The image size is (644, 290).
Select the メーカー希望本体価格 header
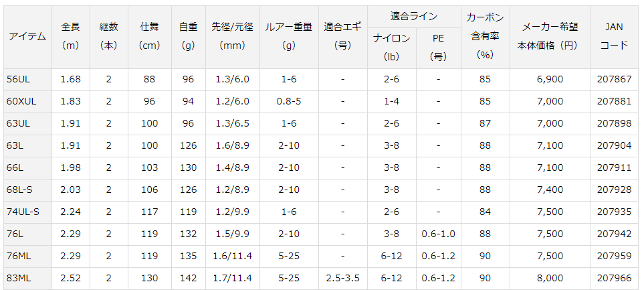tap(550, 37)
